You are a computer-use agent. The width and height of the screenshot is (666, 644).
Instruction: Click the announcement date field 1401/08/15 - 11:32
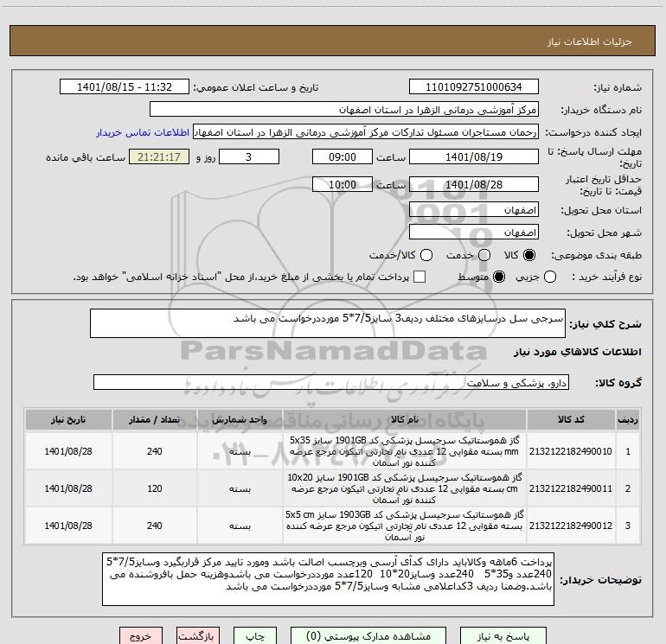coord(125,87)
